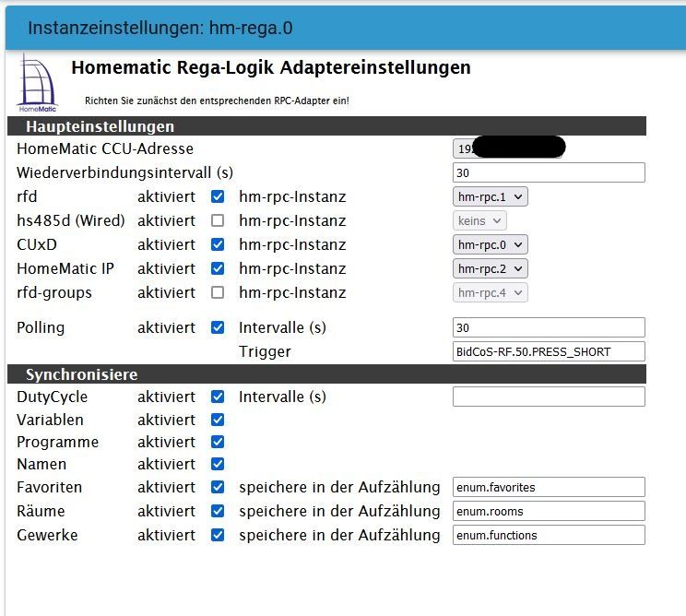
Task: Toggle the rfd aktiviert checkbox
Action: coord(218,196)
